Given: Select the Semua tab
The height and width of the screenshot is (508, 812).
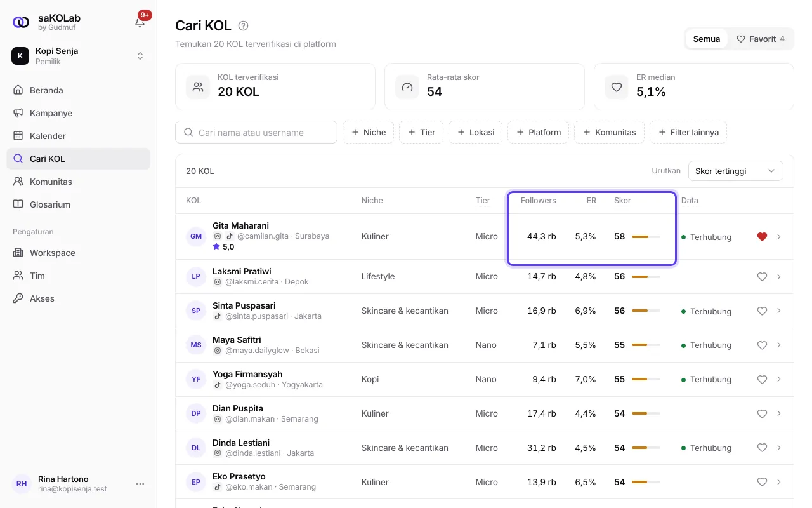Looking at the screenshot, I should (x=706, y=39).
